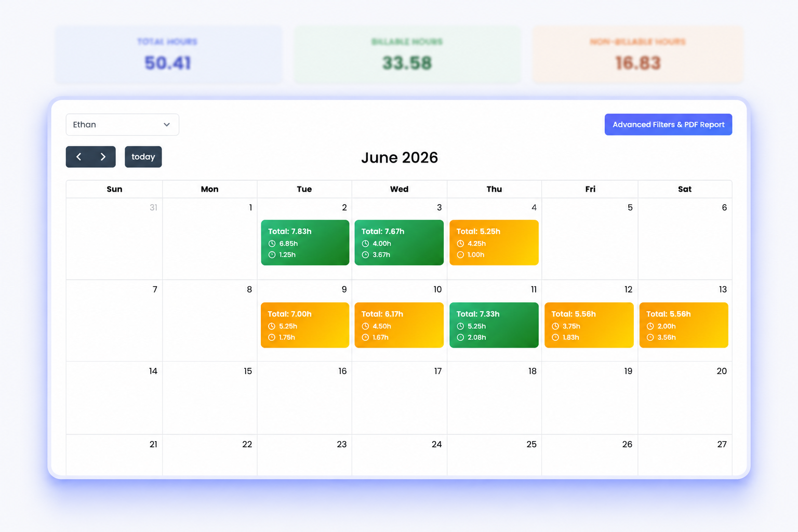Click the clock icon beside 6.85h on June 2
Screen dimensions: 798x532
(272, 244)
